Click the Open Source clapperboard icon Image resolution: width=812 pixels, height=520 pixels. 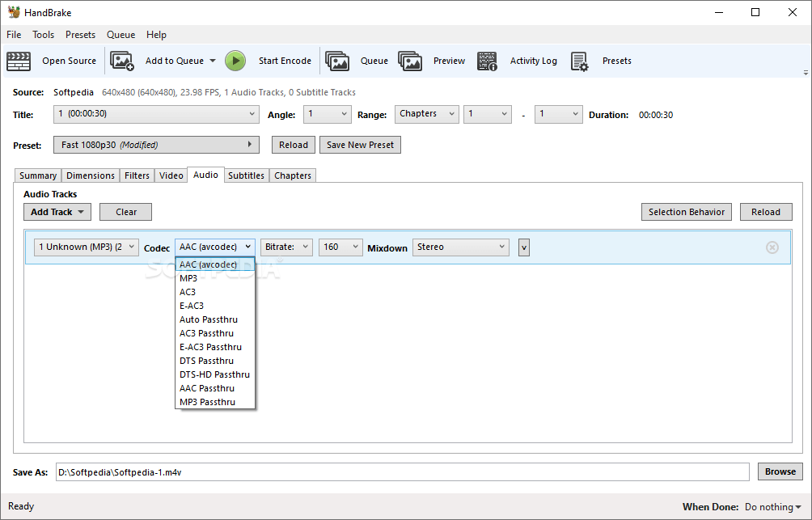point(19,61)
